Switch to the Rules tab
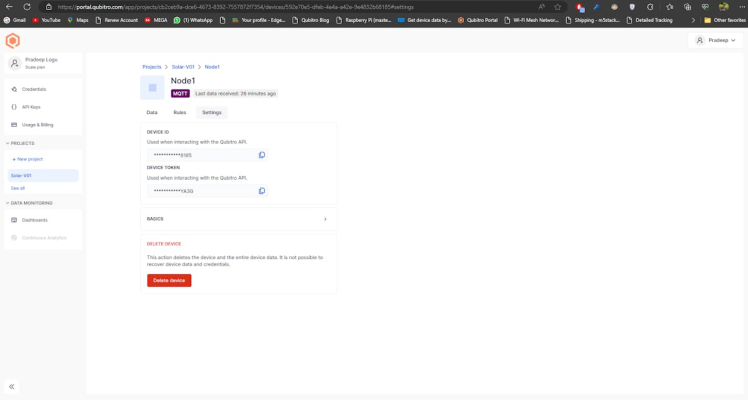This screenshot has height=400, width=748. click(180, 113)
